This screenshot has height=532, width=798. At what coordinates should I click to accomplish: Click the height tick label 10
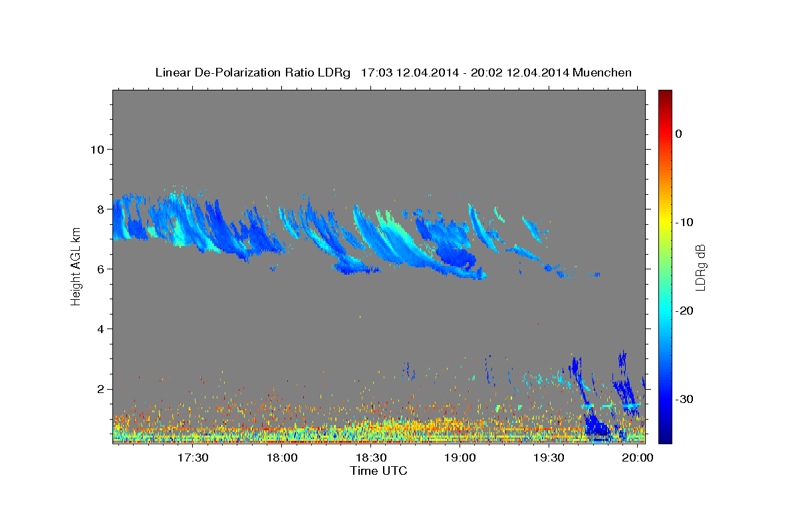(x=97, y=149)
